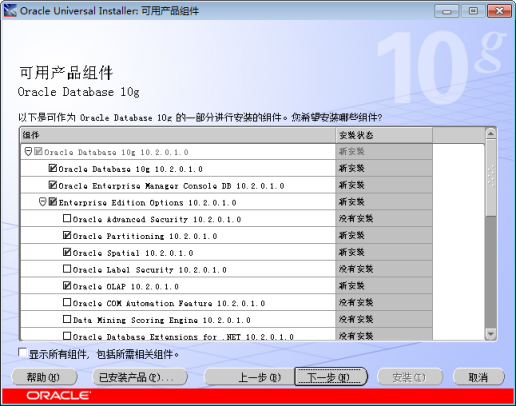Click the 组件 column header
The height and width of the screenshot is (406, 516).
[x=178, y=135]
